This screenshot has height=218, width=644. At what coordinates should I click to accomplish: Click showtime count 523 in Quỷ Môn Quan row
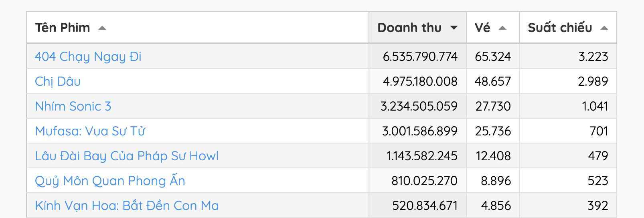tap(597, 181)
